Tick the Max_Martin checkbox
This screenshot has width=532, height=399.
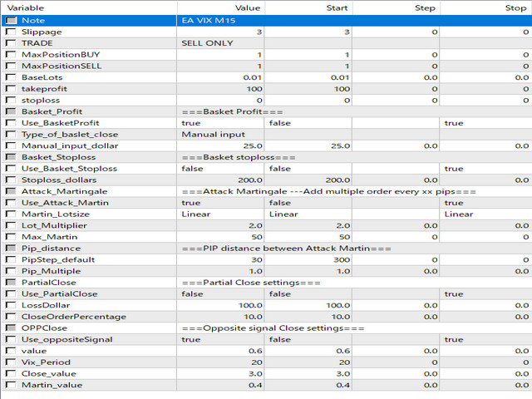pyautogui.click(x=11, y=237)
